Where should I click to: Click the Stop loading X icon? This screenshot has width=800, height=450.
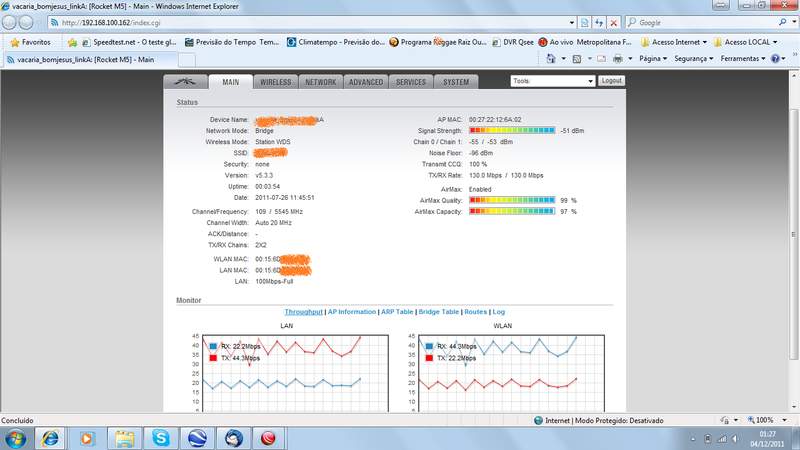(614, 22)
